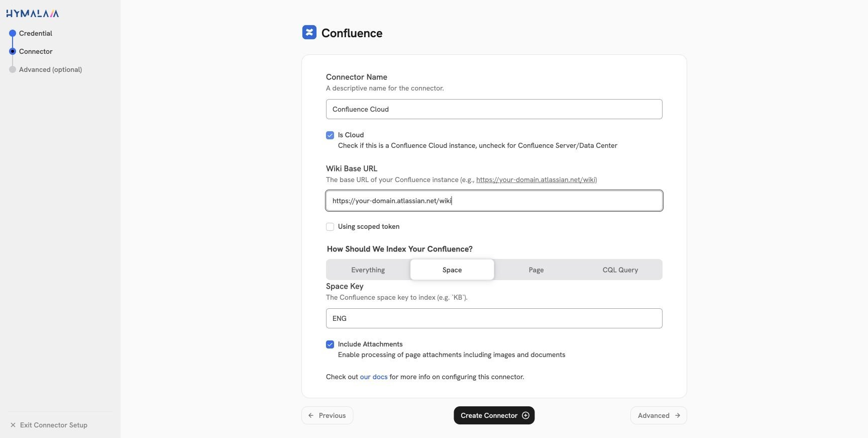Image resolution: width=868 pixels, height=438 pixels.
Task: Enable the Using scoped token checkbox
Action: tap(330, 227)
